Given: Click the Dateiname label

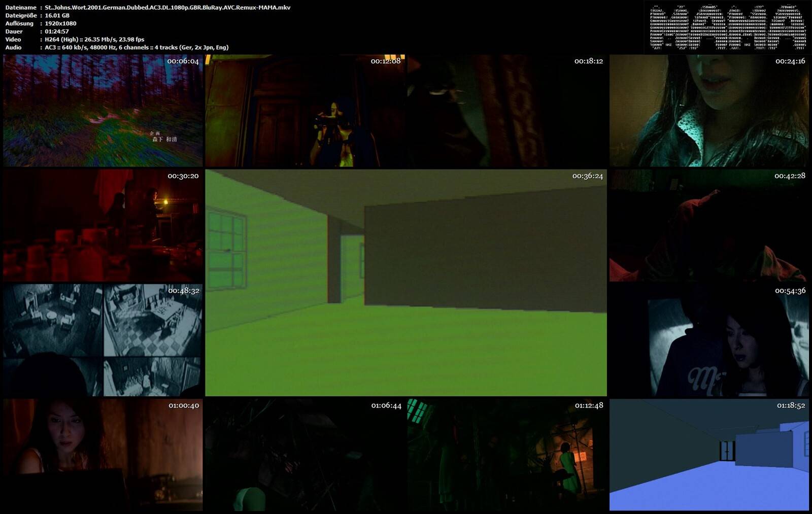Looking at the screenshot, I should pyautogui.click(x=21, y=8).
